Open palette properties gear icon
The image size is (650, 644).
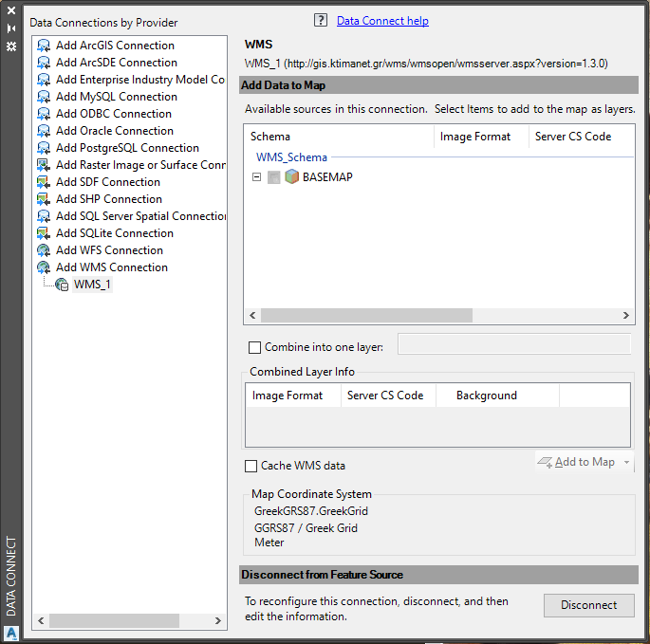[x=11, y=46]
